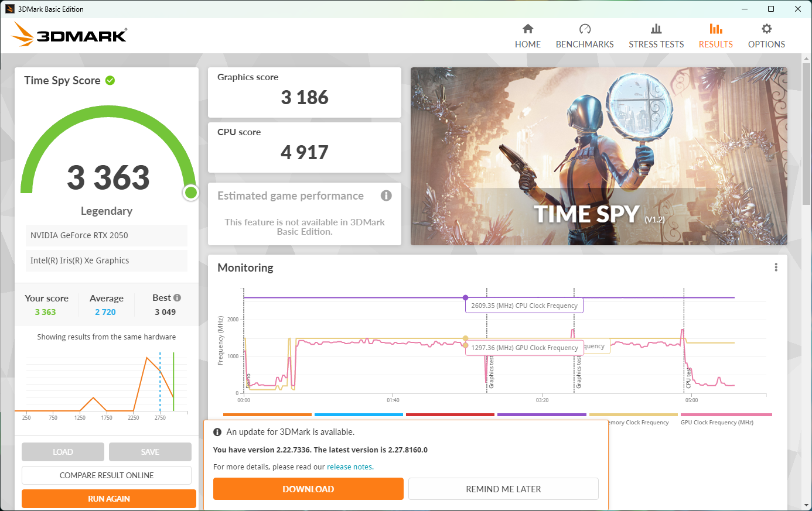This screenshot has height=511, width=812.
Task: Select the Results bar chart icon
Action: click(x=715, y=29)
